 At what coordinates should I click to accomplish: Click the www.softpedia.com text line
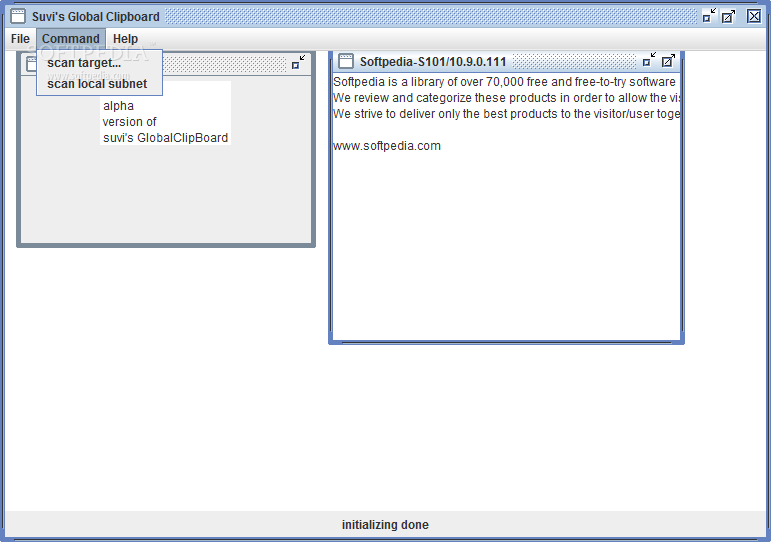pos(387,146)
